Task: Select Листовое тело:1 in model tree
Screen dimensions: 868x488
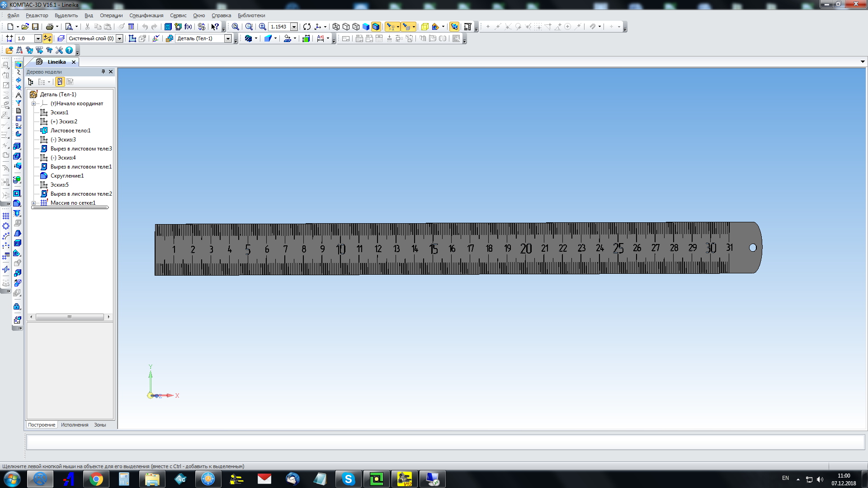Action: (71, 131)
